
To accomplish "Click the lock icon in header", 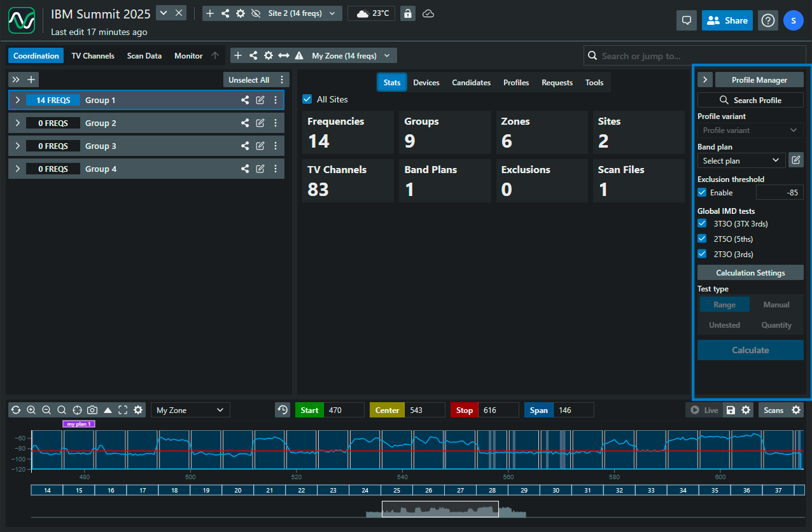I will coord(408,13).
